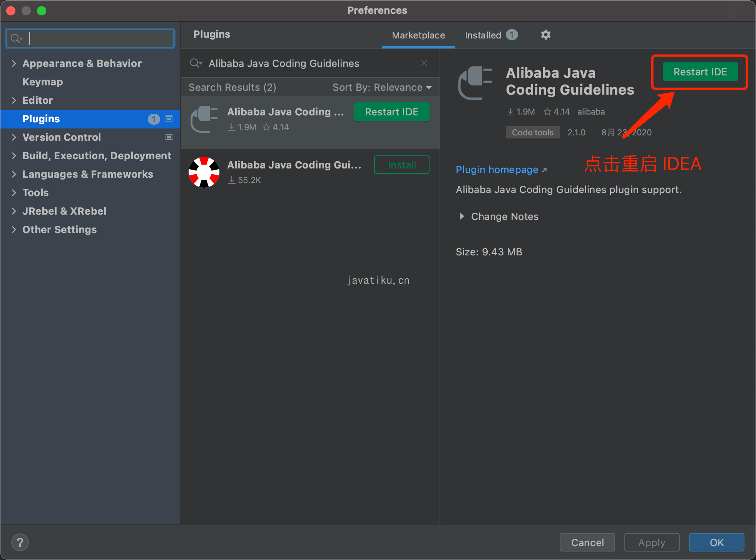Click the Size: 9.43 MB text
756x560 pixels.
[489, 252]
